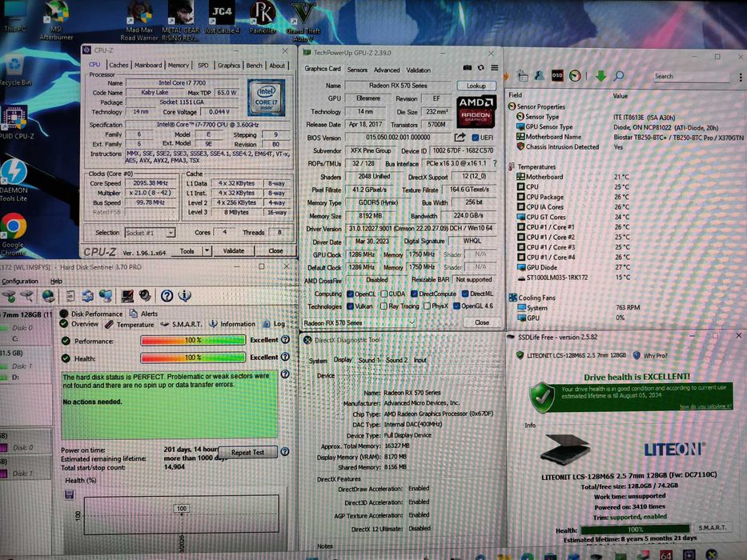Viewport: 747px width, 560px height.
Task: Click the GPU-Z screenshot camera icon
Action: point(468,68)
